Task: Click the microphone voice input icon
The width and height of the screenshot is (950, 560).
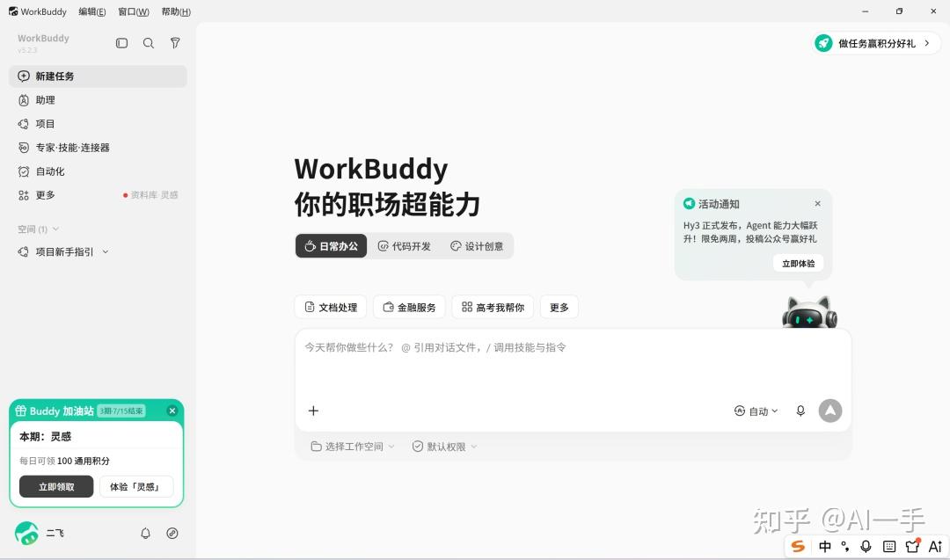Action: click(800, 411)
